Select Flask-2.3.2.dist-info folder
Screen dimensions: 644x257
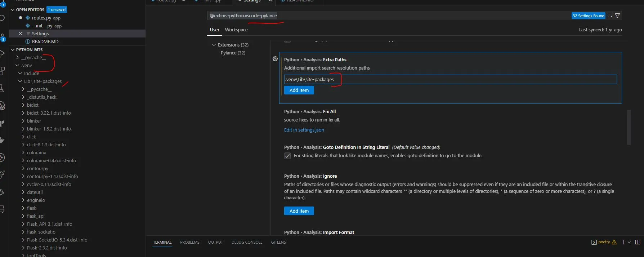pyautogui.click(x=47, y=248)
